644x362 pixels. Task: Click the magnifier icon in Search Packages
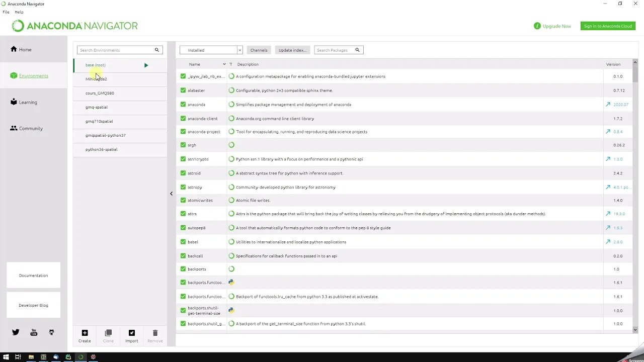[357, 50]
